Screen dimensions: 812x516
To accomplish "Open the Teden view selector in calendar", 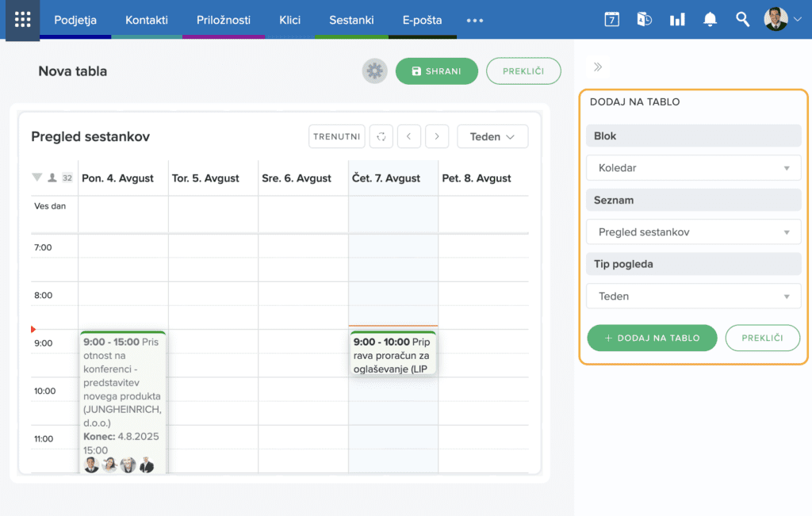I will pos(492,136).
